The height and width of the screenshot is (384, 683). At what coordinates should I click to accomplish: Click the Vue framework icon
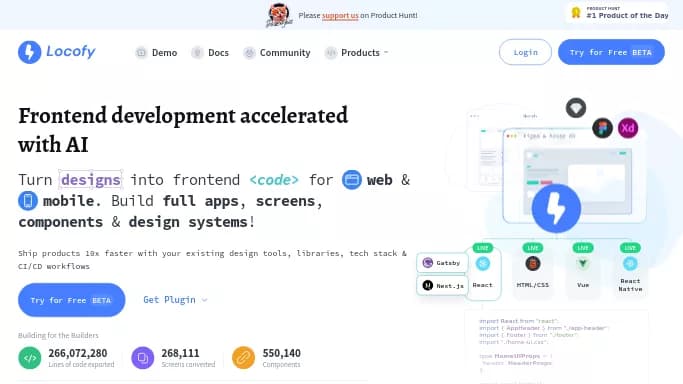[x=583, y=263]
